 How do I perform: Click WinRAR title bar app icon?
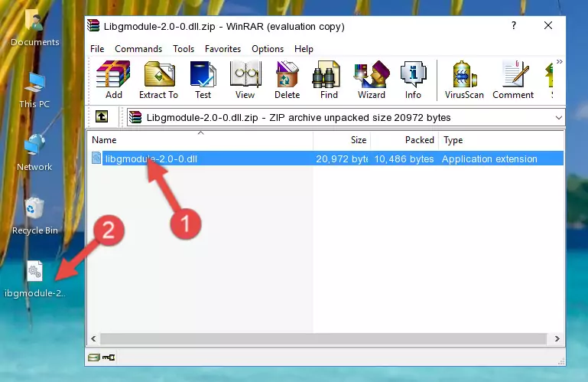point(93,26)
